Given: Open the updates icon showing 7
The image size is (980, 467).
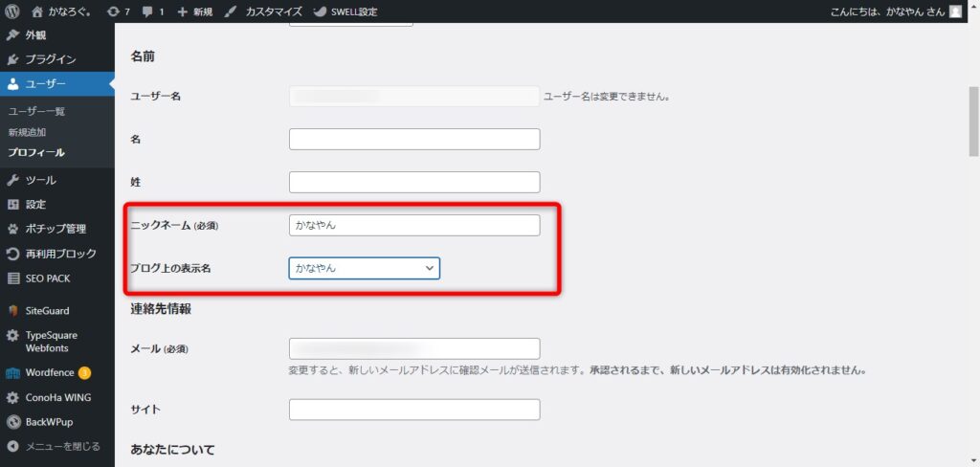Looking at the screenshot, I should (114, 11).
